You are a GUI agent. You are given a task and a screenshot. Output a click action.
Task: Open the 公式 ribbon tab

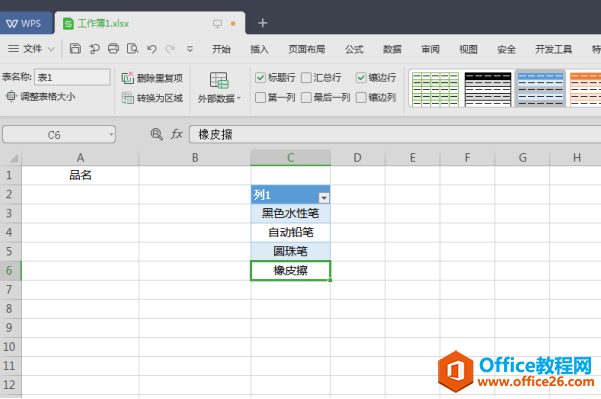[x=354, y=49]
